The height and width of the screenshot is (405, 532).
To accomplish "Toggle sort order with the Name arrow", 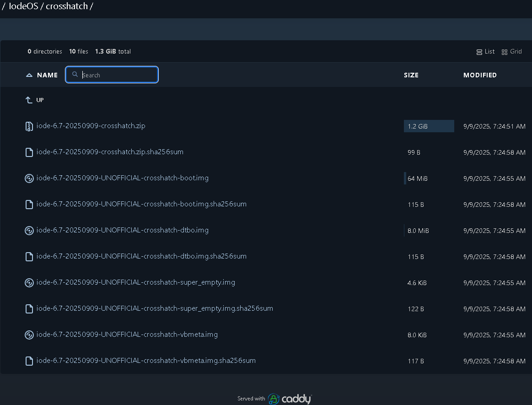I will (29, 75).
